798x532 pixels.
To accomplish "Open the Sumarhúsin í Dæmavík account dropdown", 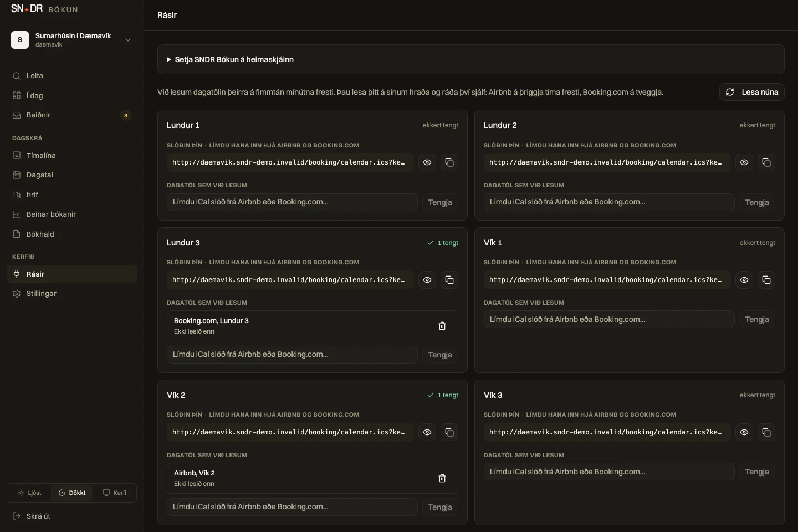I will [72, 40].
